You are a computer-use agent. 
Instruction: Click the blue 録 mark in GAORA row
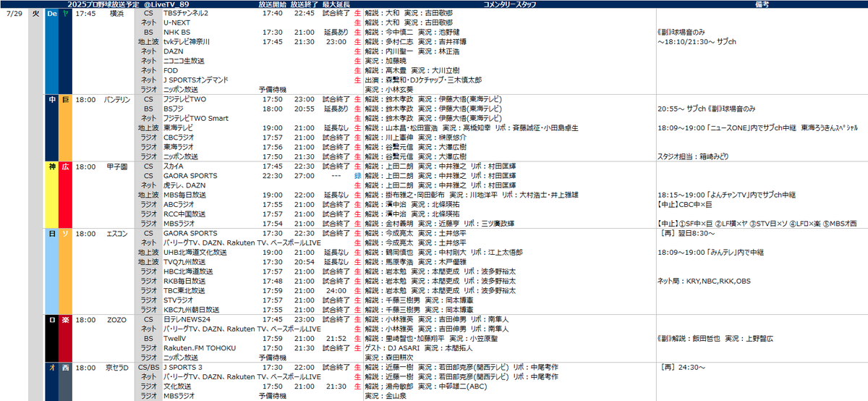coord(357,176)
